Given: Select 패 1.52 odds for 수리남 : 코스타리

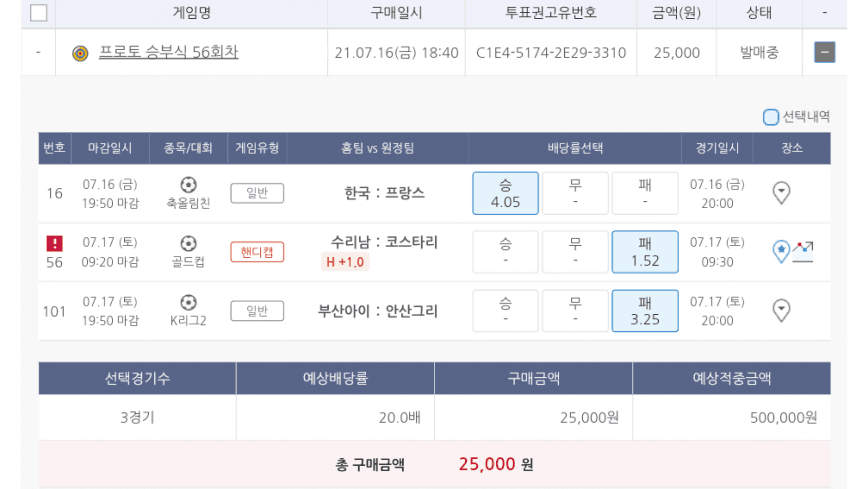Looking at the screenshot, I should pyautogui.click(x=645, y=252).
